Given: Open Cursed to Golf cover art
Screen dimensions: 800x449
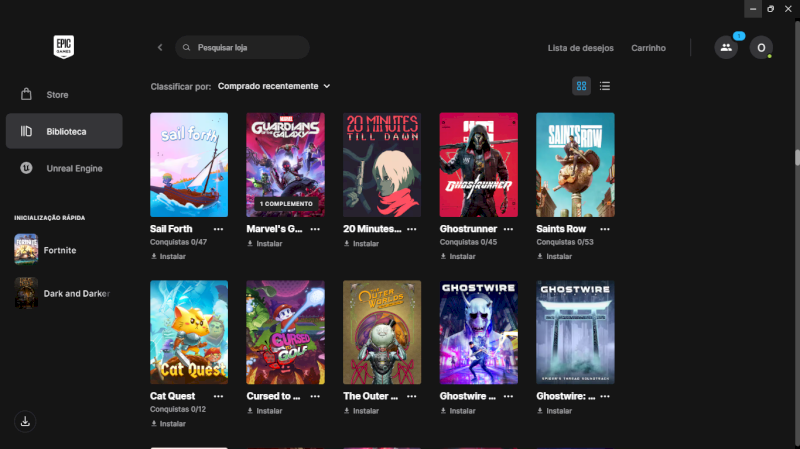Looking at the screenshot, I should [285, 332].
